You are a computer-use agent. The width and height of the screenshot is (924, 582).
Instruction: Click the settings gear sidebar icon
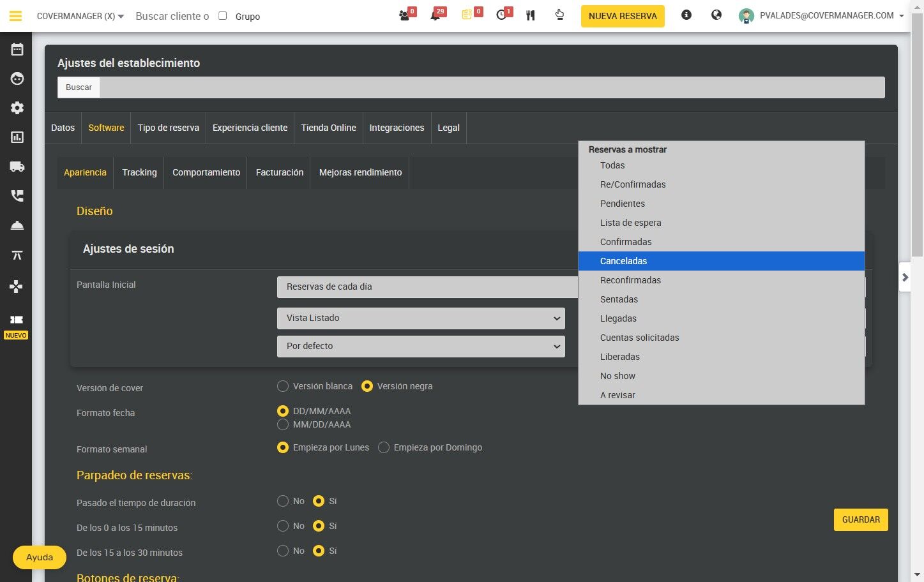click(x=17, y=108)
